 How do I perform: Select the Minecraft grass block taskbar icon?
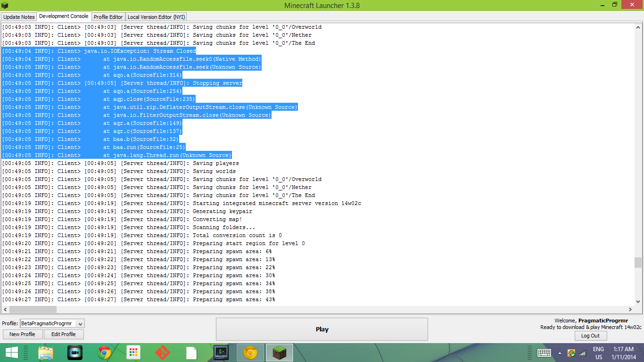coord(280,353)
